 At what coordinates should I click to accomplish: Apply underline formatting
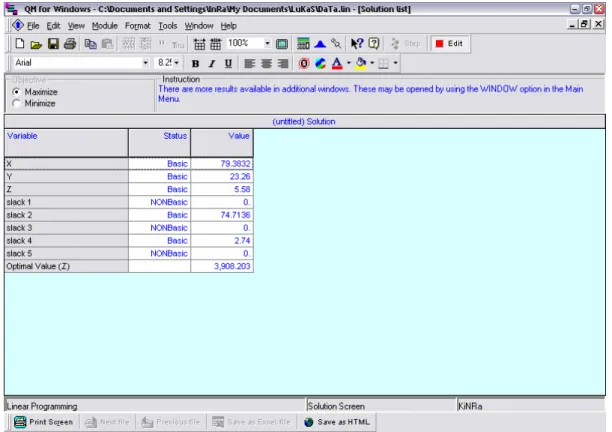(228, 64)
